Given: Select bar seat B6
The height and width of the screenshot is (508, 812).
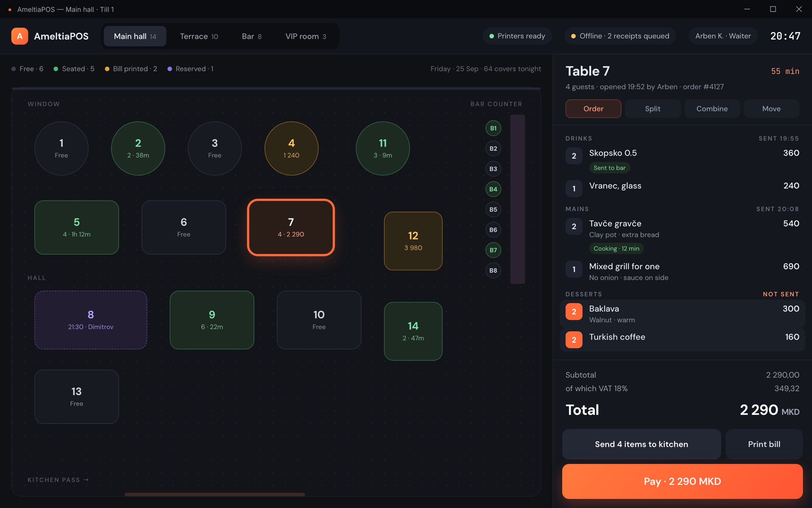Looking at the screenshot, I should (x=493, y=230).
